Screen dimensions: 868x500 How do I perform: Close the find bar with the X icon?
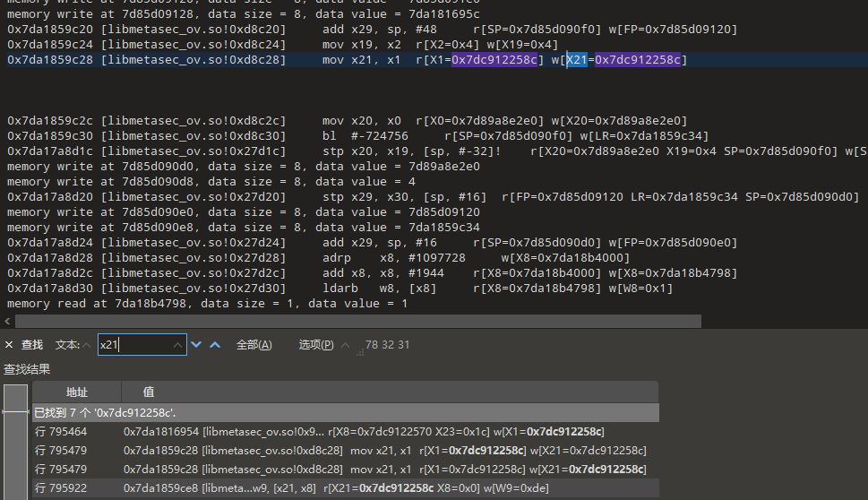point(9,345)
